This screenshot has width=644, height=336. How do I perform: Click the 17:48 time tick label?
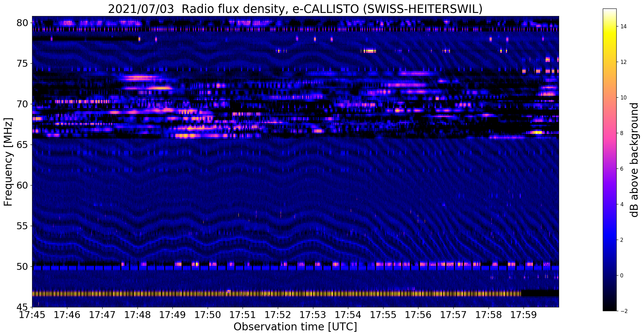[137, 315]
